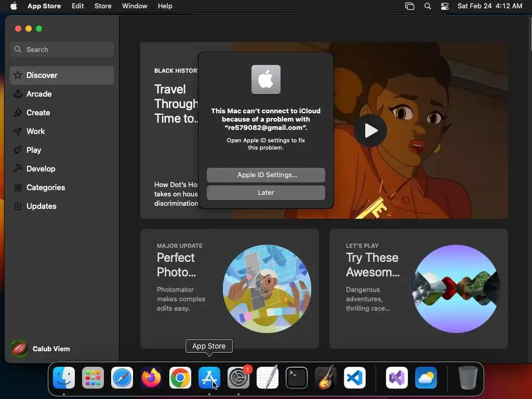The image size is (532, 399).
Task: Show the date and time panel
Action: 489,6
